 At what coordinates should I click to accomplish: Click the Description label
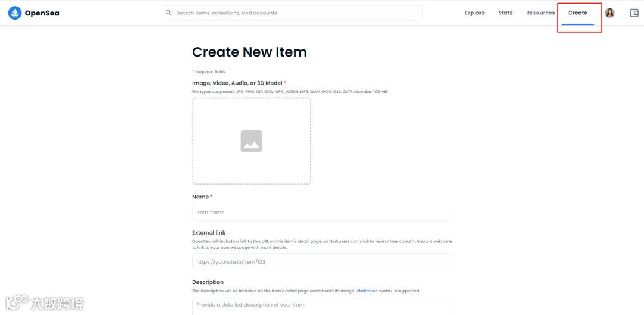coord(208,282)
